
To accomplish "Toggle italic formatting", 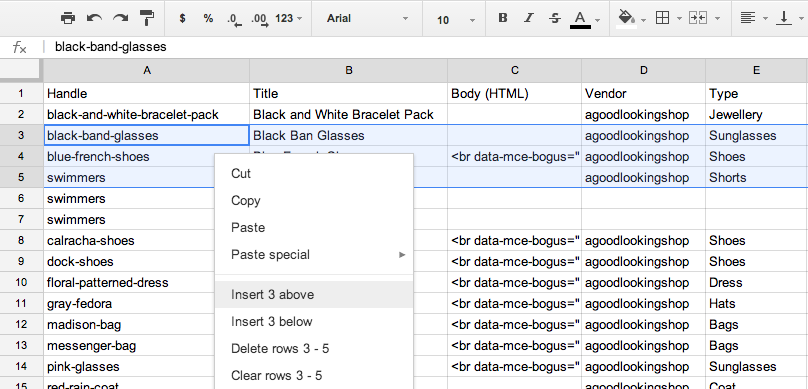I will tap(529, 19).
